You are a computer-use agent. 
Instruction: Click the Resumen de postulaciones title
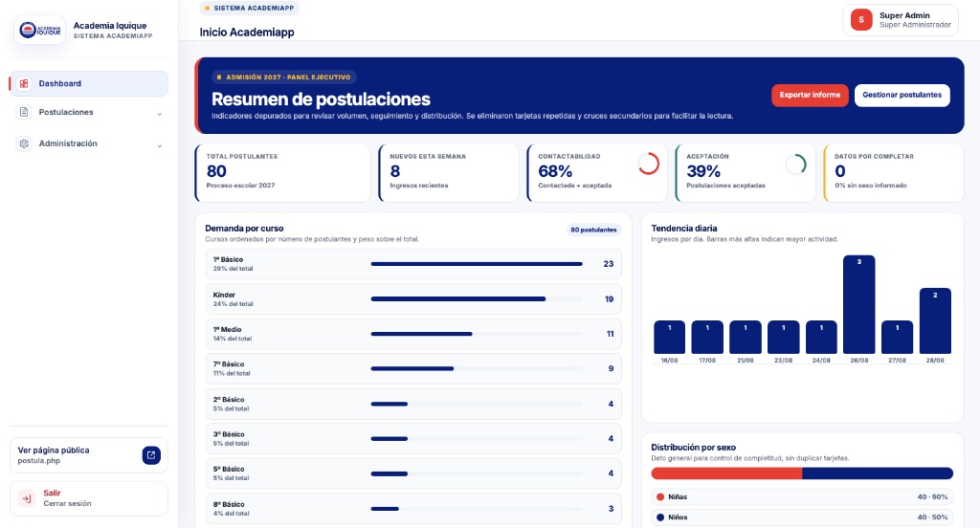pos(321,99)
